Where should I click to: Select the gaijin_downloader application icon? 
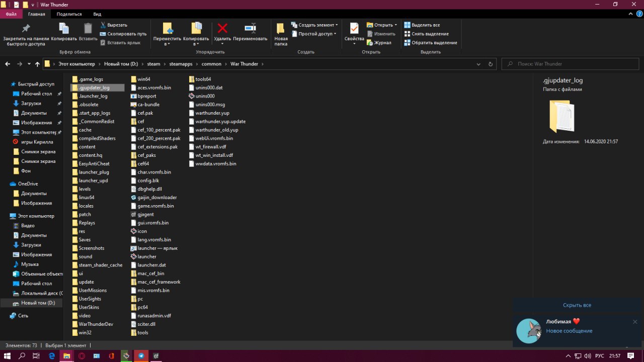133,197
